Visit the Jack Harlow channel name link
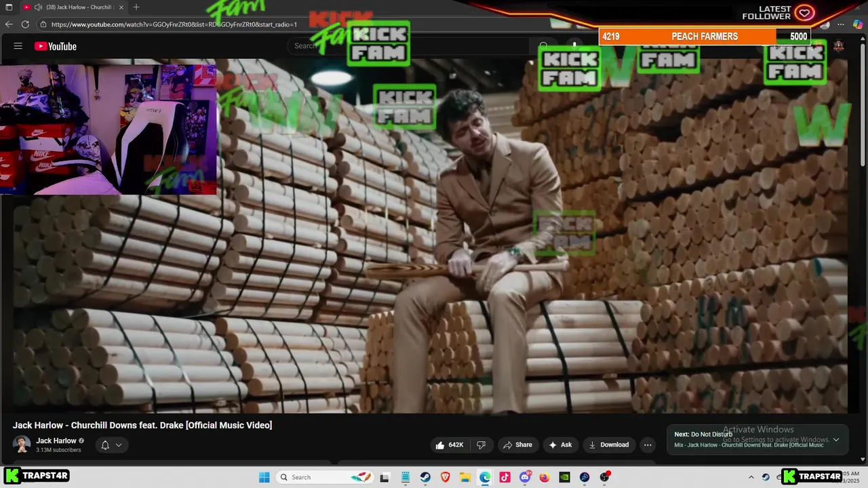This screenshot has height=488, width=868. [56, 441]
